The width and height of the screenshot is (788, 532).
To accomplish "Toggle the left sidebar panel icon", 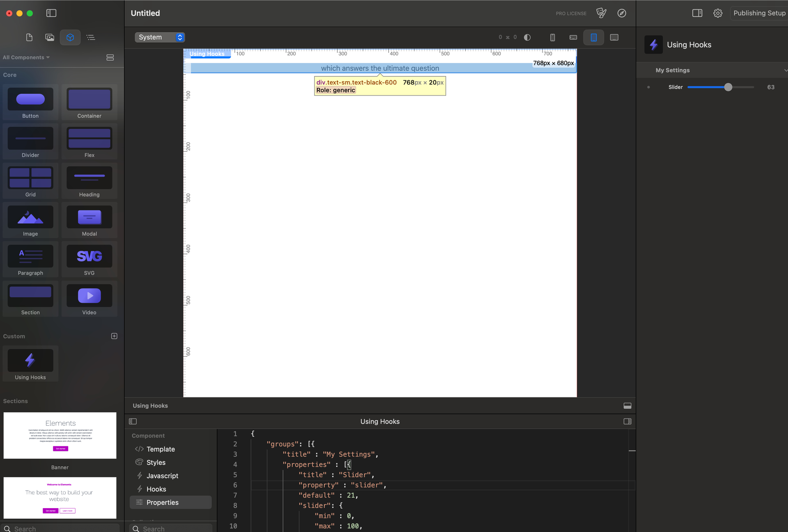I will coord(51,13).
